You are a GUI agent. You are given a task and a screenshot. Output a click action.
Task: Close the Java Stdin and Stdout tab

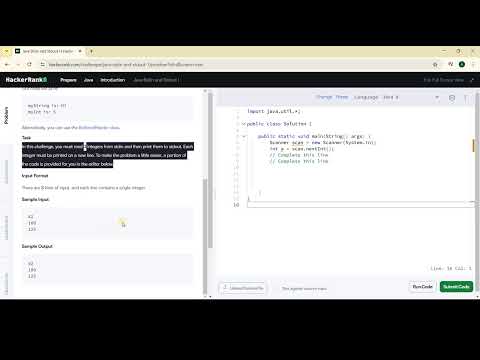(80, 51)
